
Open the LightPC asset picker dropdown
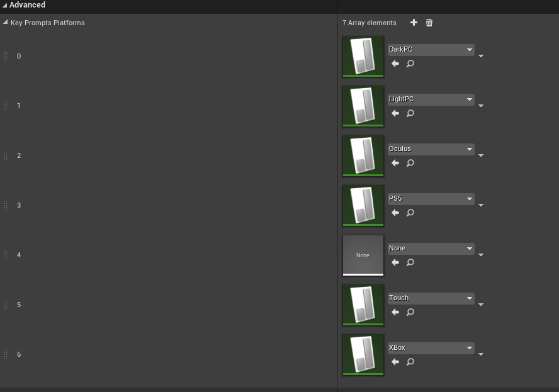coord(431,99)
